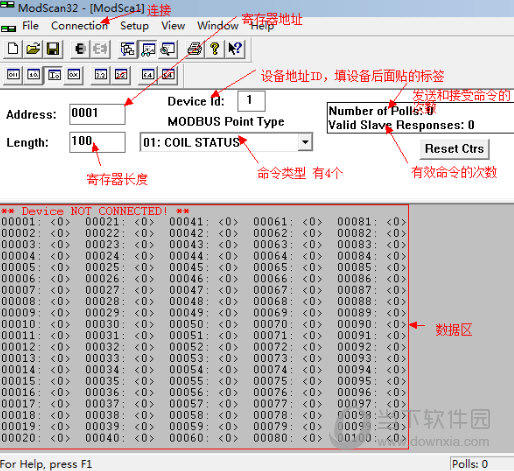Expand the MODBUS Point Type dropdown arrow

click(305, 142)
